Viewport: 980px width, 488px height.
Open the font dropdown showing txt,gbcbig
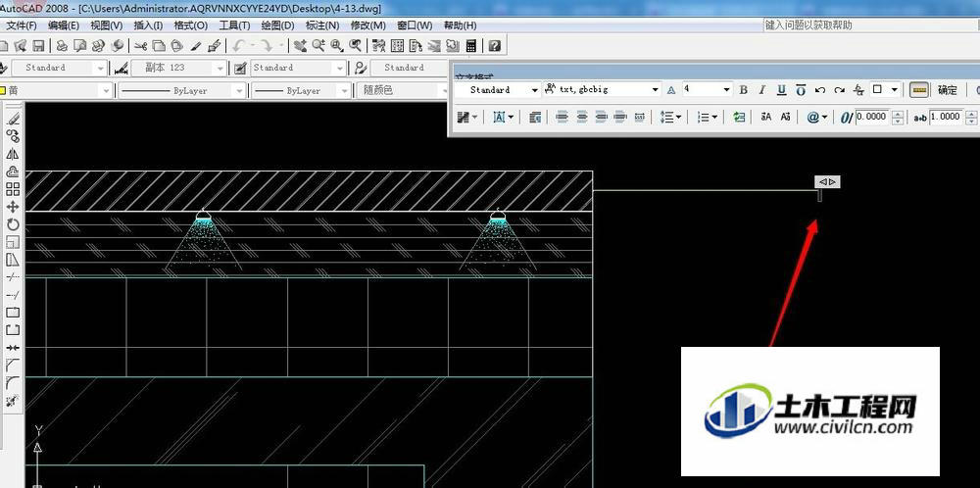pyautogui.click(x=655, y=90)
